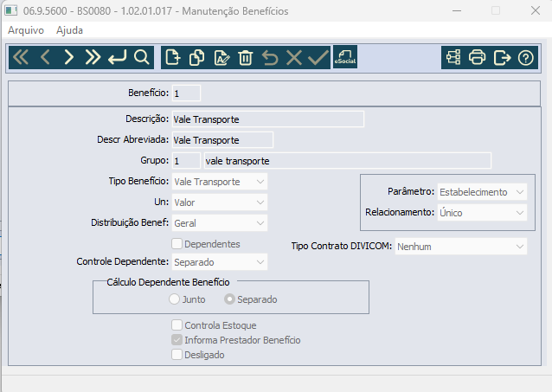The height and width of the screenshot is (392, 552).
Task: Create a new benefit record
Action: pos(173,57)
